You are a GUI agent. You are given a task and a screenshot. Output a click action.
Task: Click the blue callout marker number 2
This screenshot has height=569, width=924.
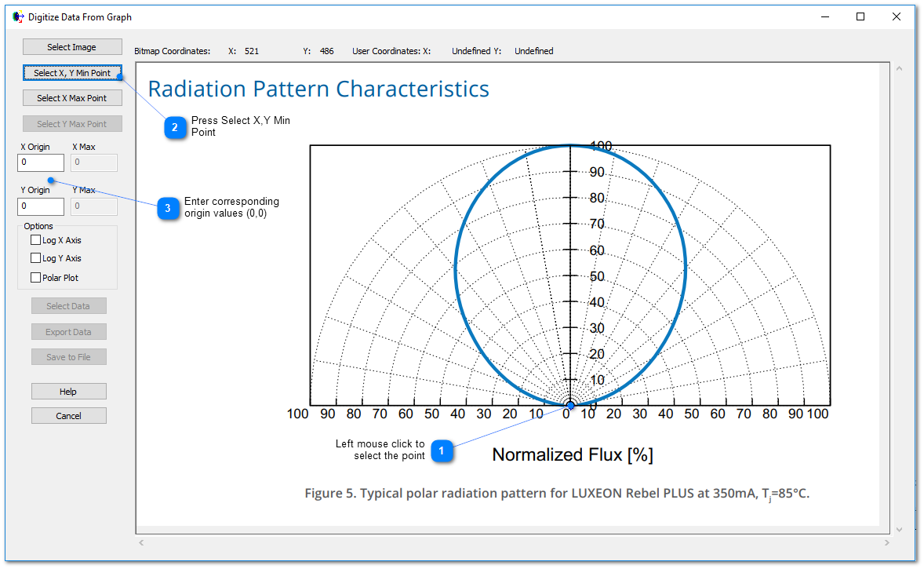coord(175,126)
